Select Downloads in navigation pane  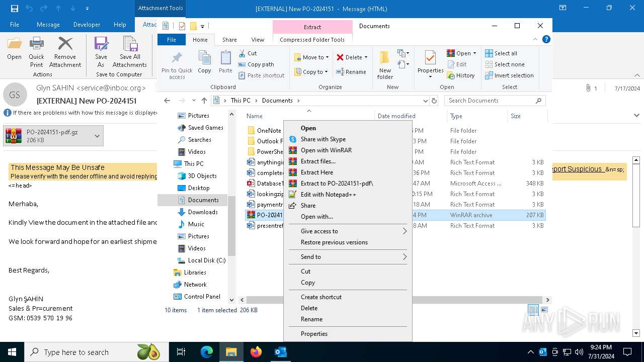click(203, 212)
